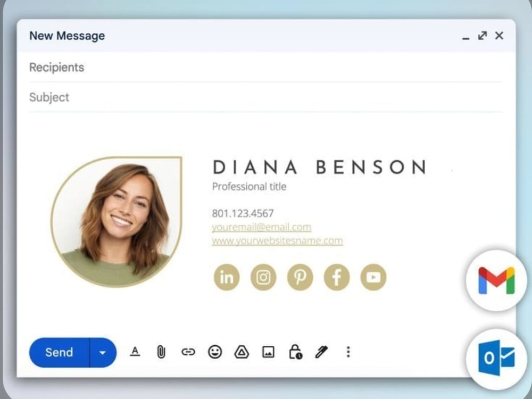Open the emoji picker smiley icon

215,352
